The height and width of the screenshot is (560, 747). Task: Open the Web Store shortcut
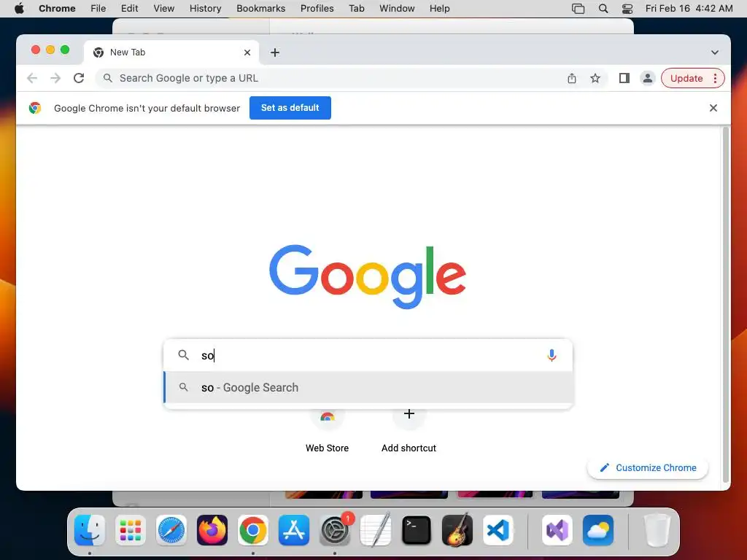pyautogui.click(x=328, y=431)
